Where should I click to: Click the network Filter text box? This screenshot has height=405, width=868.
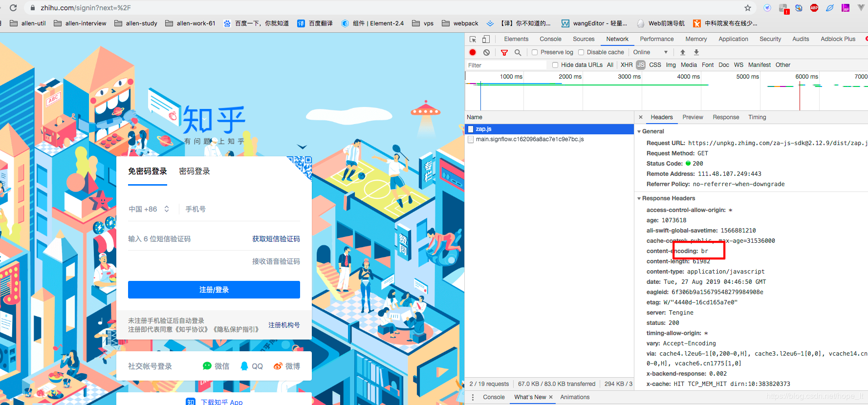506,65
